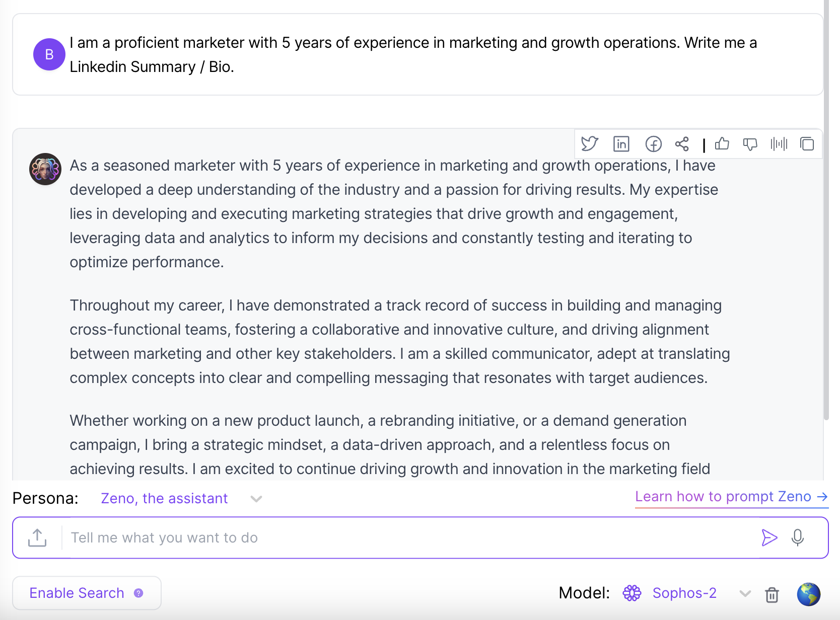Click the help icon beside Enable Search
Viewport: 840px width, 620px height.
[138, 593]
